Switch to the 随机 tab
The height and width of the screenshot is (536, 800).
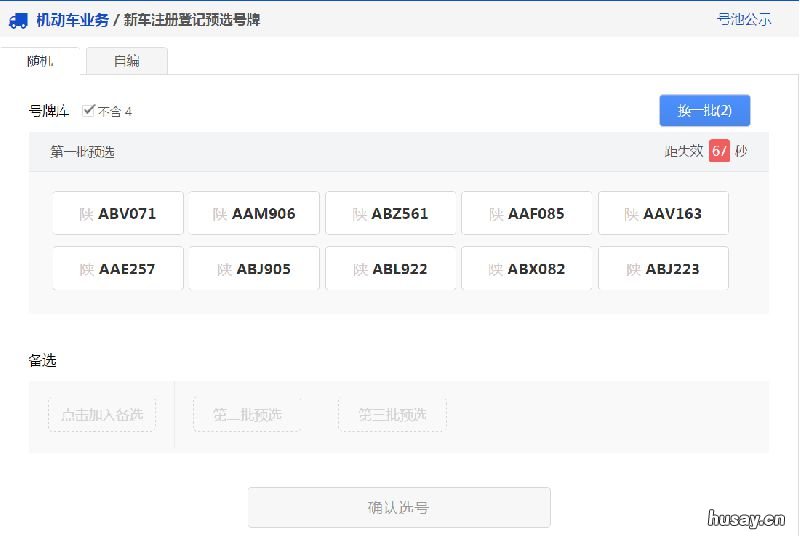[41, 61]
